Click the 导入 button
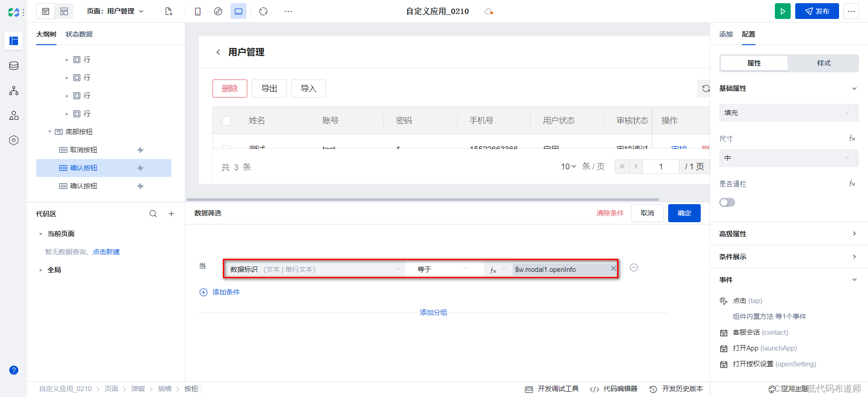The width and height of the screenshot is (868, 397). tap(308, 89)
